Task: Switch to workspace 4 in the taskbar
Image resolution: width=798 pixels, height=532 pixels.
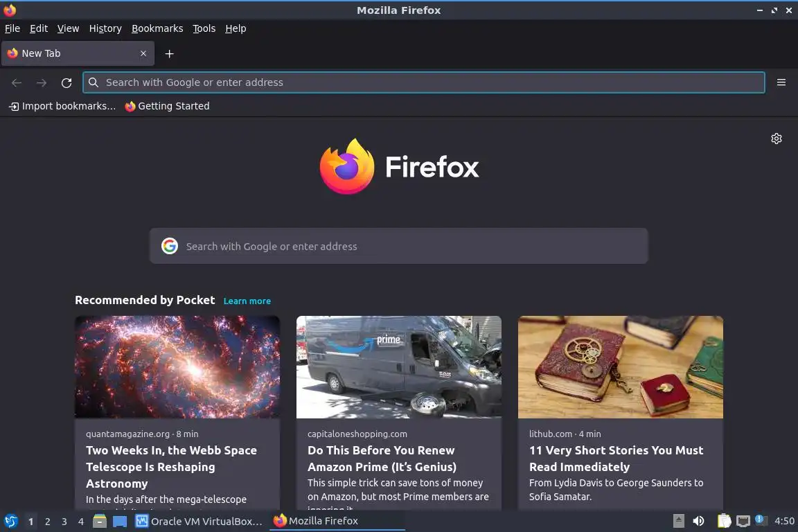Action: (81, 522)
